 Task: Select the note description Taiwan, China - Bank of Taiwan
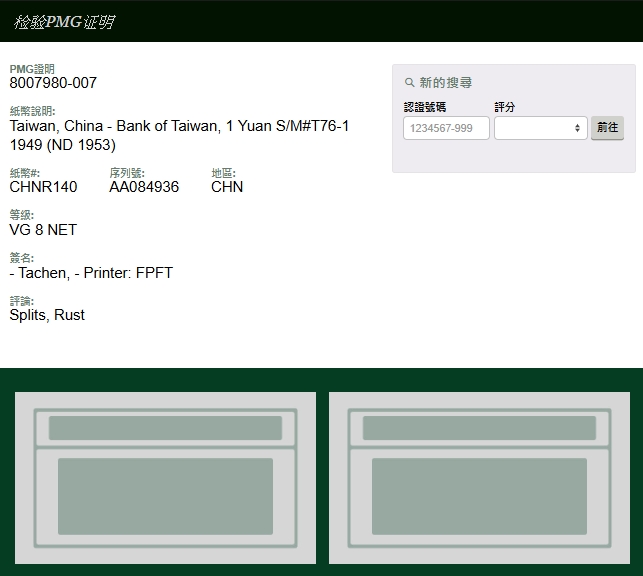179,135
